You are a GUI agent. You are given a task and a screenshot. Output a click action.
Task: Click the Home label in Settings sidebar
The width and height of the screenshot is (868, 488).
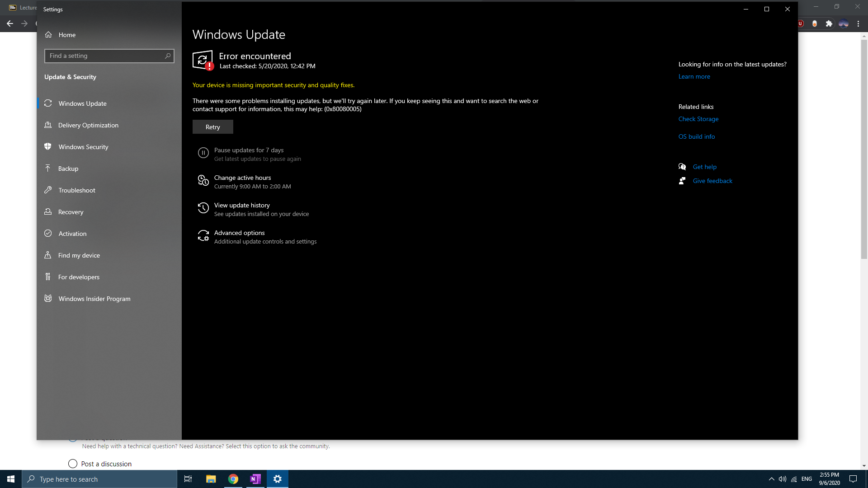pos(67,35)
